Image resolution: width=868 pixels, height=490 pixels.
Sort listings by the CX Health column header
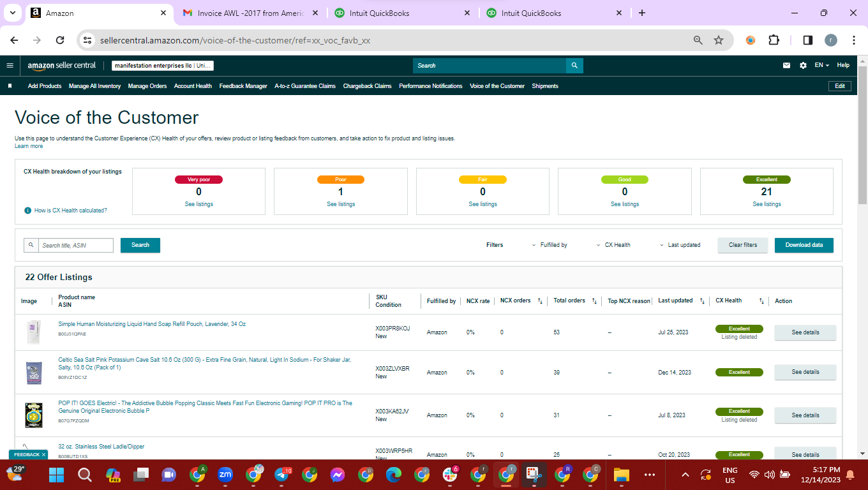coord(761,301)
